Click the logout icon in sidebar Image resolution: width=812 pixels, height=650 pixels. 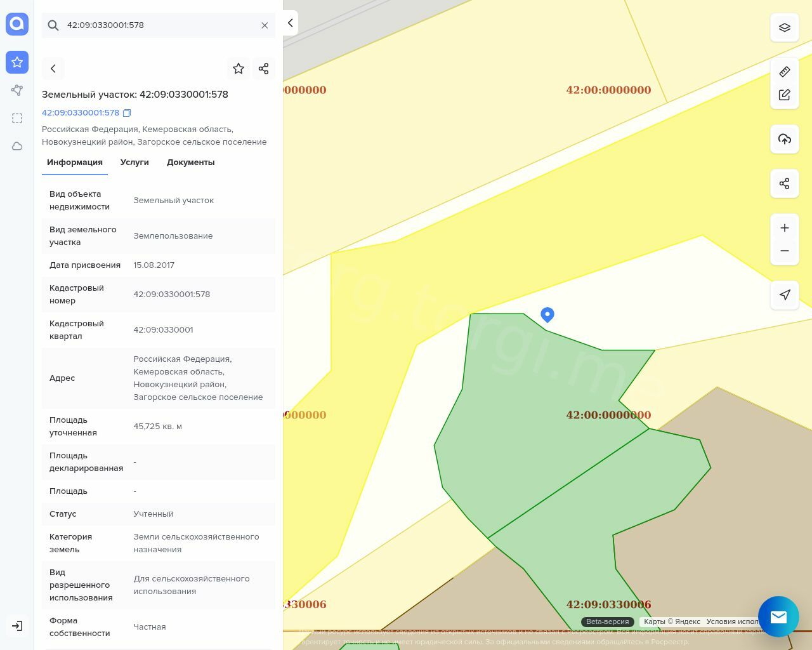click(x=17, y=626)
